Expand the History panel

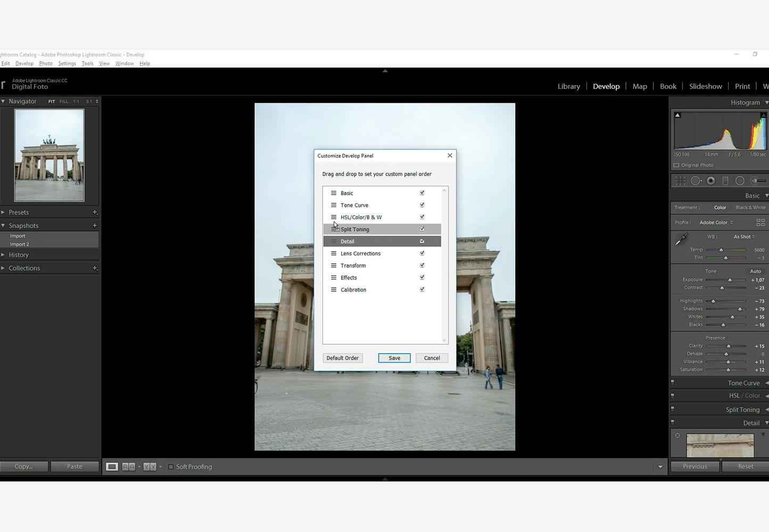(x=3, y=255)
